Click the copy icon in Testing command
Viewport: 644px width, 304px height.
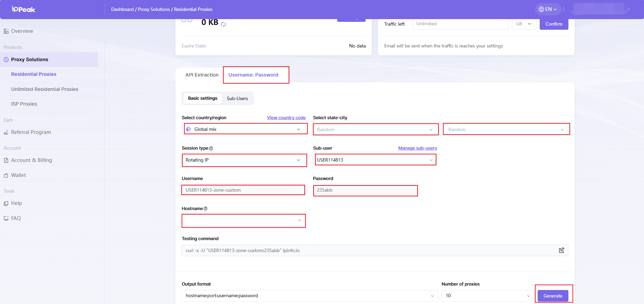click(561, 250)
